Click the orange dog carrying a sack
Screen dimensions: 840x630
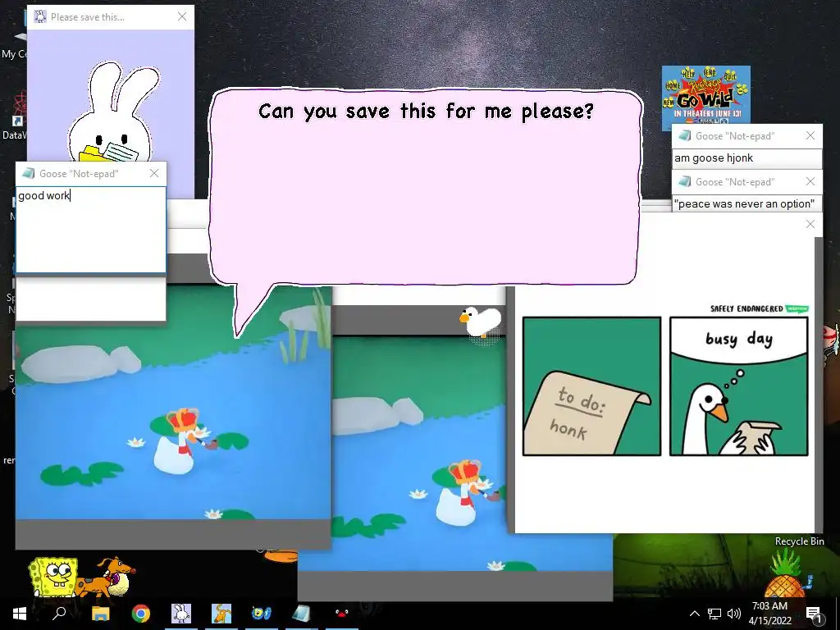pos(107,577)
